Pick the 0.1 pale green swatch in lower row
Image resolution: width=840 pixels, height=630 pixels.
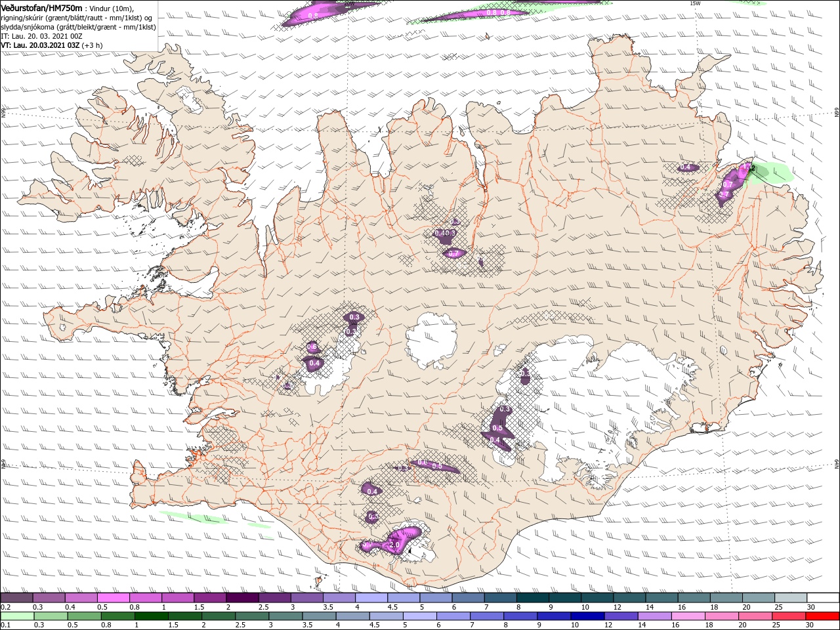coord(16,616)
